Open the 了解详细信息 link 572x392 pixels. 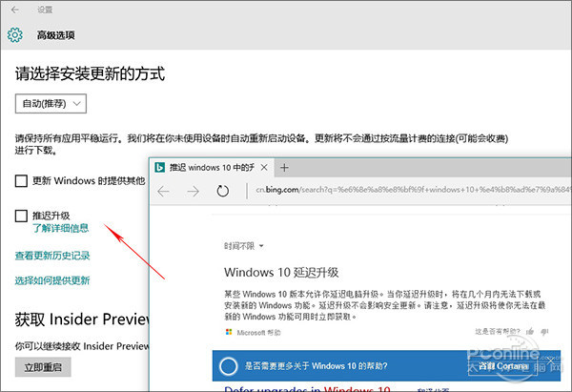[61, 229]
